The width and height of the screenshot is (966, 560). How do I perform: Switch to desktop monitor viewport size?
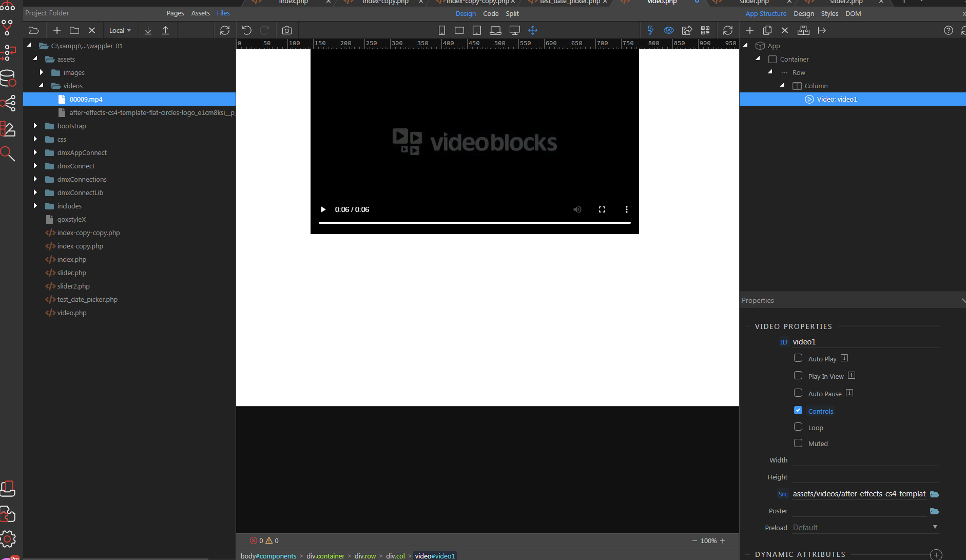[514, 30]
